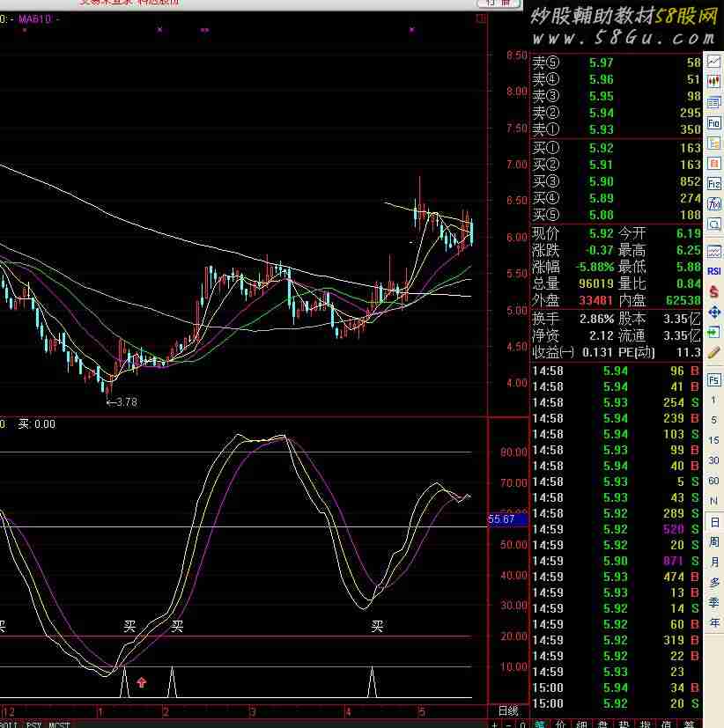Screen dimensions: 724x728
Task: Click the PE(动) 11.3 value
Action: [x=688, y=353]
